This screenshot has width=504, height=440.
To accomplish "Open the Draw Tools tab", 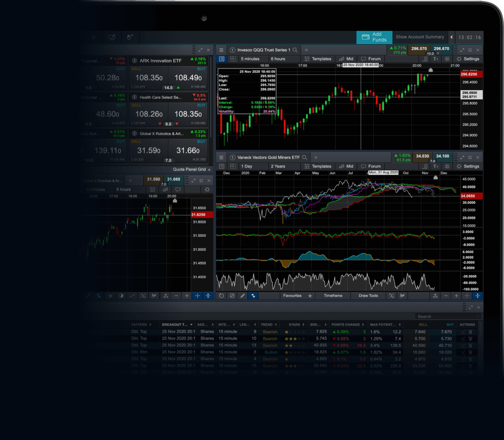I will pyautogui.click(x=368, y=296).
